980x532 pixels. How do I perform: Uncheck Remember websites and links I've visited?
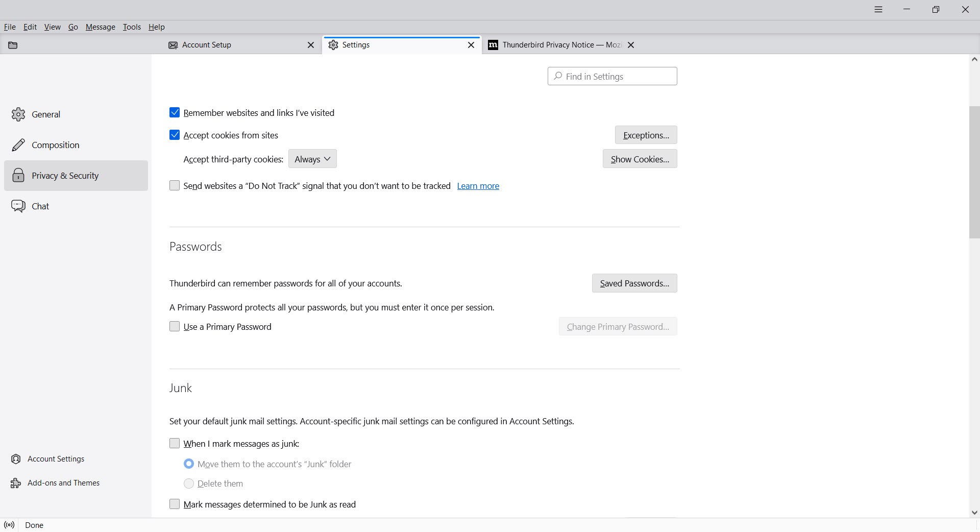pyautogui.click(x=175, y=112)
